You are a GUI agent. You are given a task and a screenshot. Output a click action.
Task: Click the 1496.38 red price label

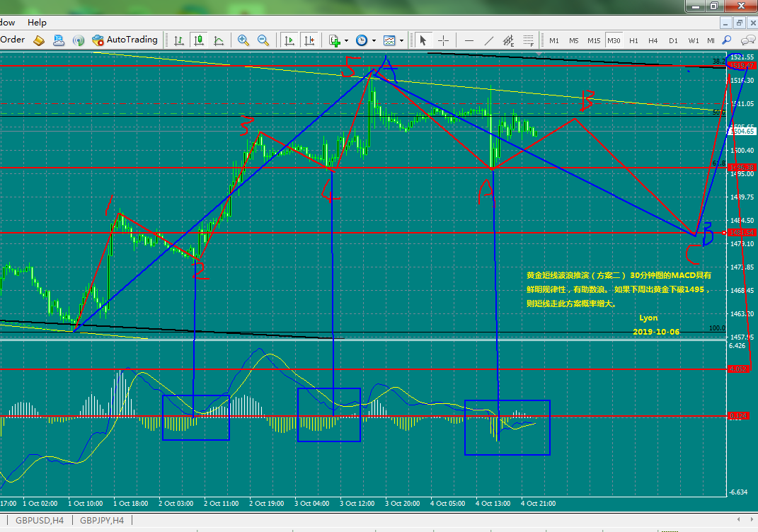[742, 168]
